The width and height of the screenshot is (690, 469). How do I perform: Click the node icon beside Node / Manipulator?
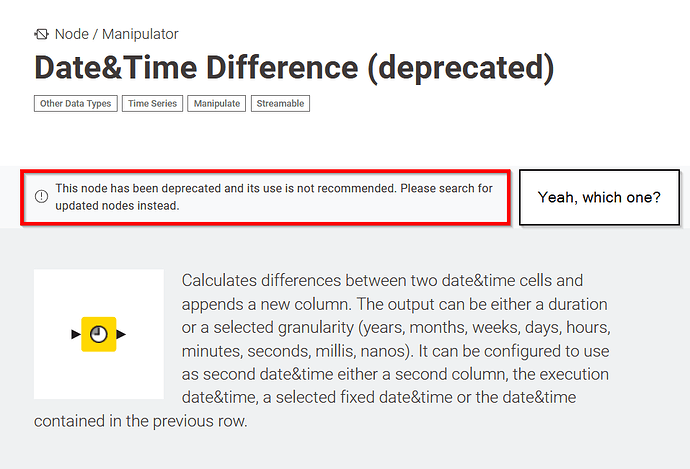[42, 34]
